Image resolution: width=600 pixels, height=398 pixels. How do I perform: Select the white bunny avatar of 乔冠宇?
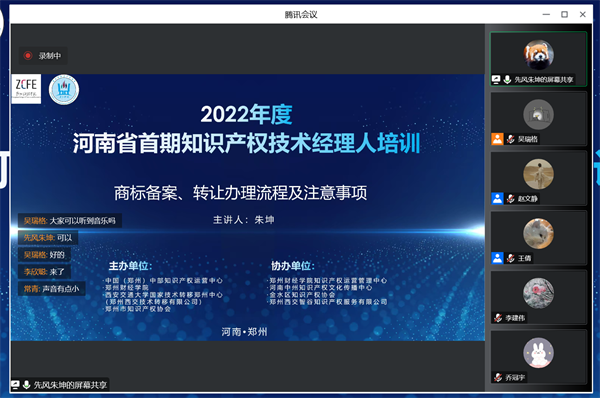(538, 353)
